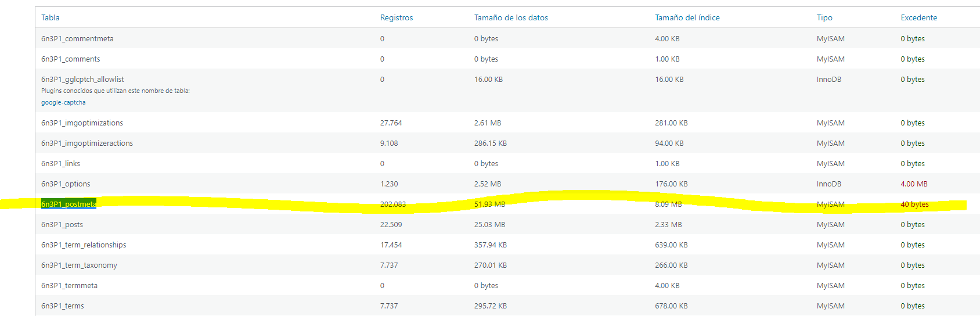Image resolution: width=980 pixels, height=316 pixels.
Task: Click the highlighted 6n3P1_postmeta table name
Action: (69, 204)
